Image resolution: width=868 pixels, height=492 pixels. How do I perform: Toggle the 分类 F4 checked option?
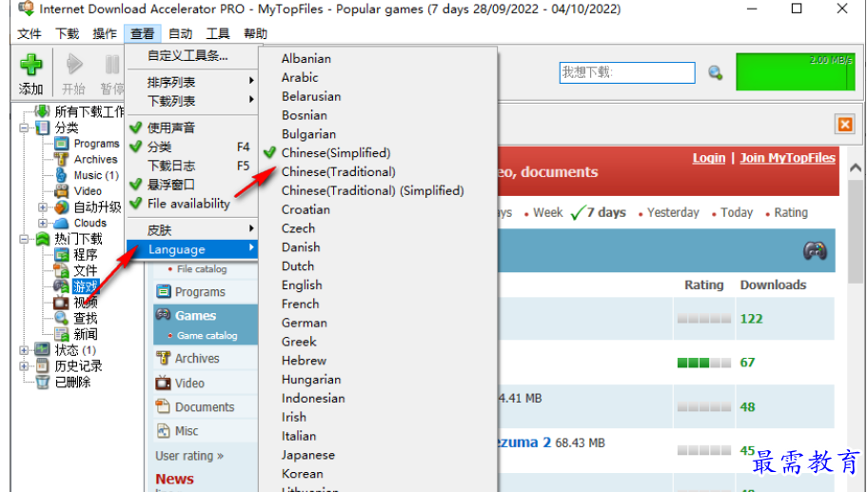pyautogui.click(x=192, y=147)
